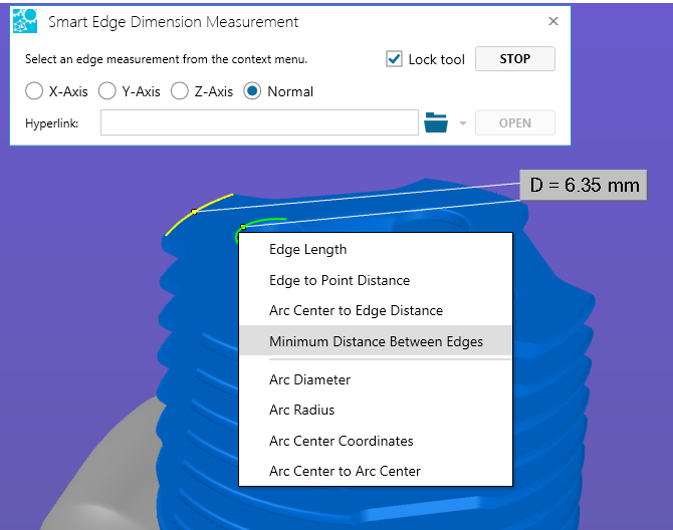Screen dimensions: 673x530
Task: Close the Smart Edge Dimension Measurement dialog
Action: pyautogui.click(x=553, y=21)
